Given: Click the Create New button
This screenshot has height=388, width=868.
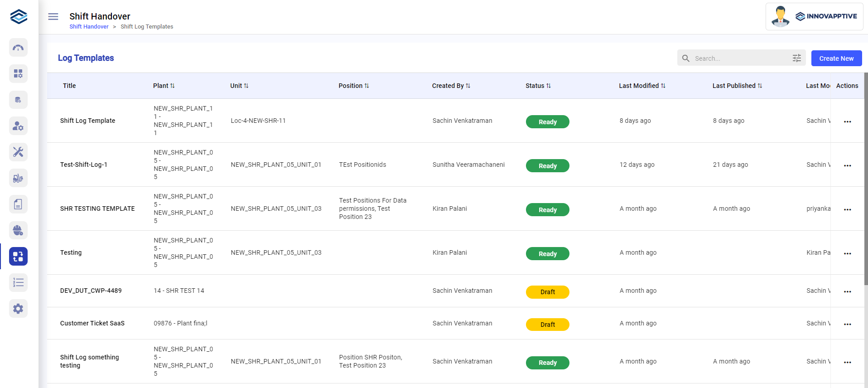Looking at the screenshot, I should pos(836,58).
